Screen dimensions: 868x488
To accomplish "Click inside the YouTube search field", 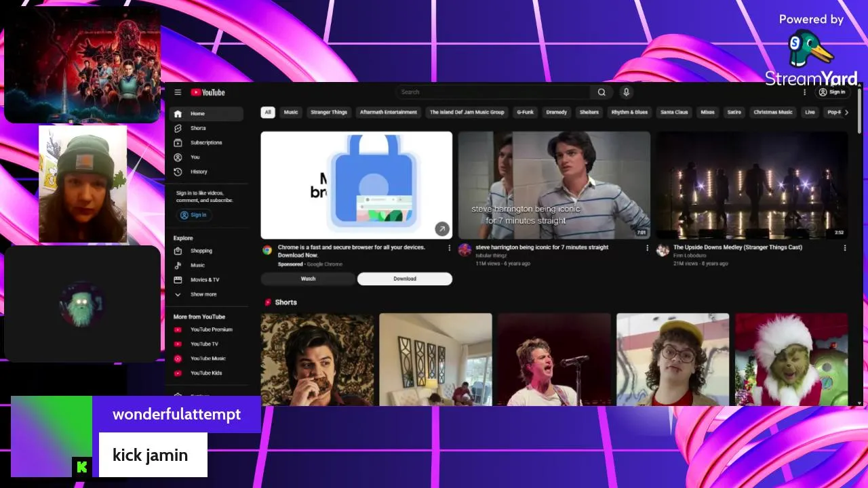I will (494, 92).
